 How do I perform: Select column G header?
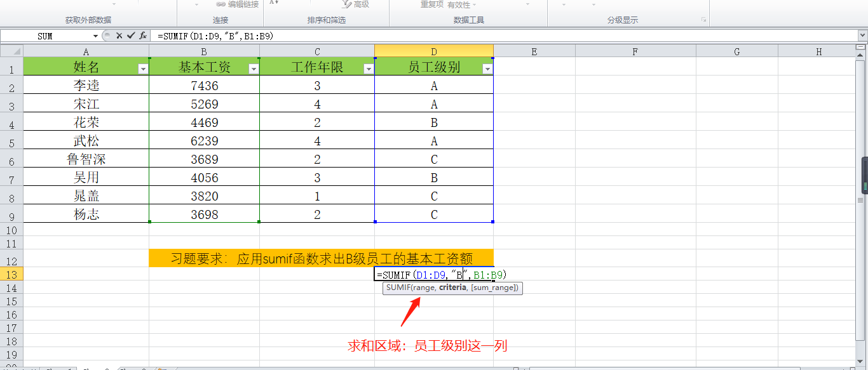(737, 51)
